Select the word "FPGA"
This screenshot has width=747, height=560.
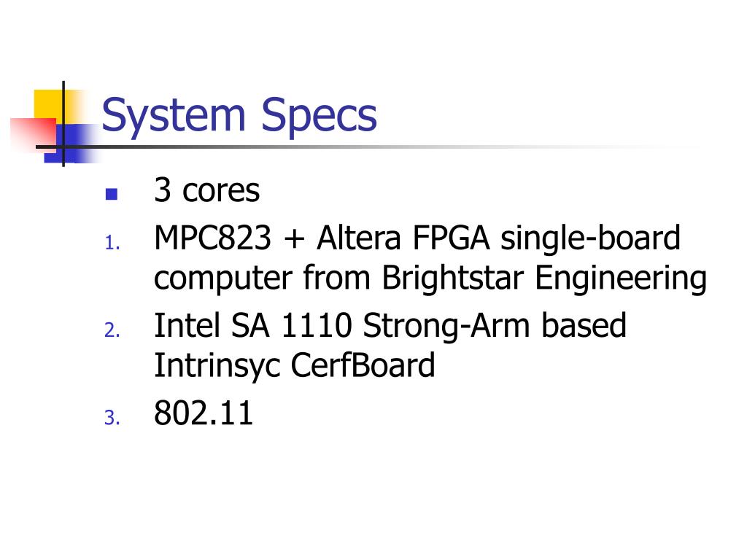click(x=451, y=238)
